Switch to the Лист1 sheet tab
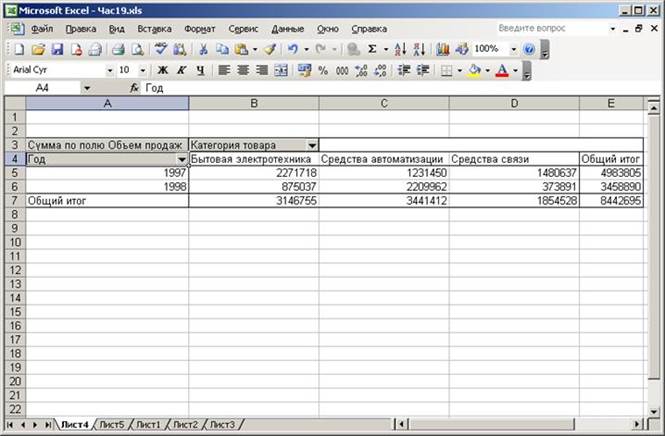This screenshot has height=436, width=665. (148, 424)
